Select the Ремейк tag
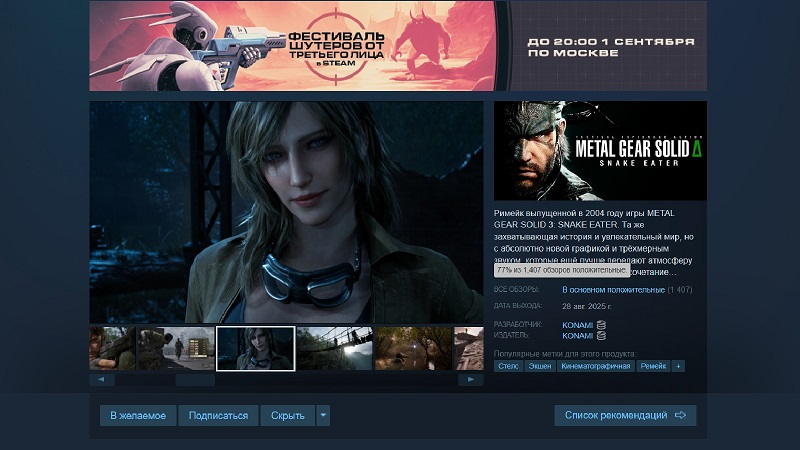This screenshot has height=450, width=800. coord(654,367)
